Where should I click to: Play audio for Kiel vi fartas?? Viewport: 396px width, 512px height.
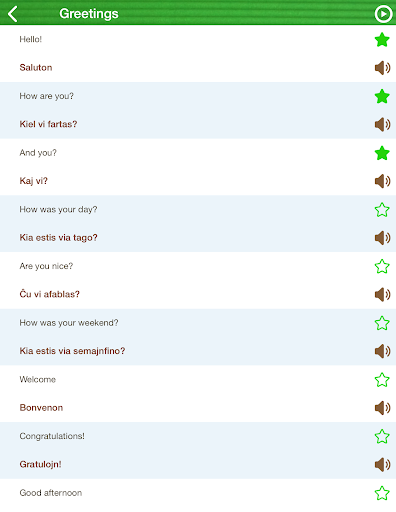382,125
